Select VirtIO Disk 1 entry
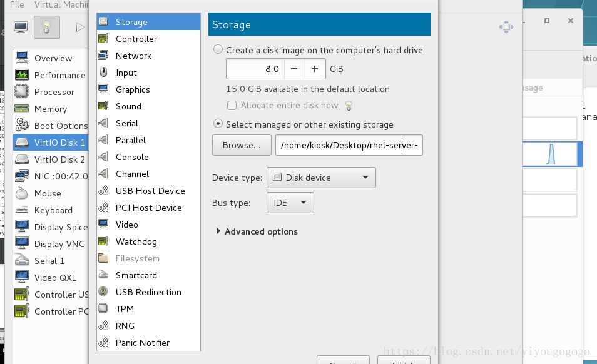Viewport: 597px width, 364px height. tap(51, 142)
